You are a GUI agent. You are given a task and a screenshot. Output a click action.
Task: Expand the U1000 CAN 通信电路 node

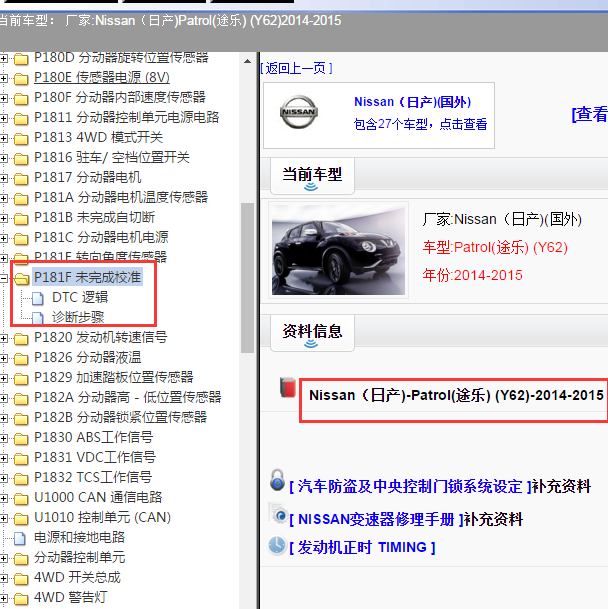pos(3,498)
